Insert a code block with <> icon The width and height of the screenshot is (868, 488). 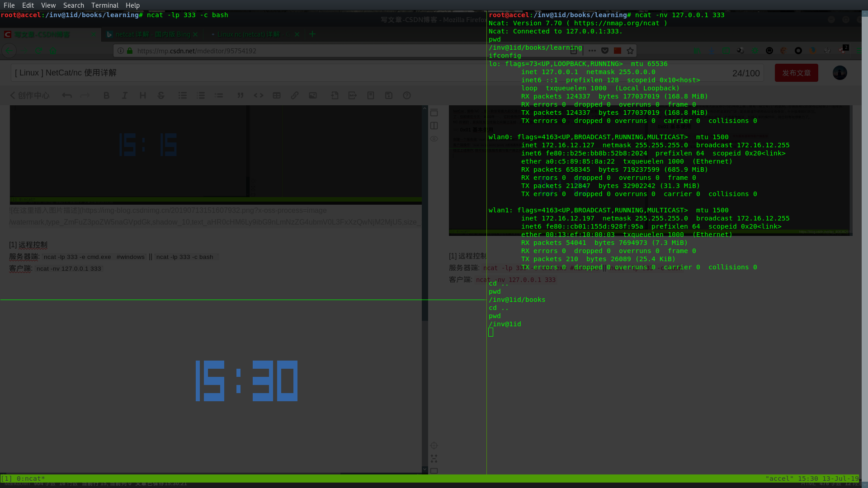tap(259, 95)
